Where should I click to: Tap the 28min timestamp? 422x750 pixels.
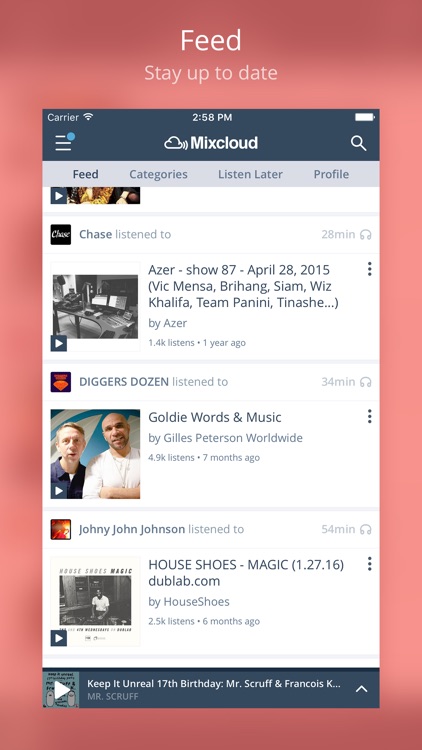pyautogui.click(x=338, y=234)
